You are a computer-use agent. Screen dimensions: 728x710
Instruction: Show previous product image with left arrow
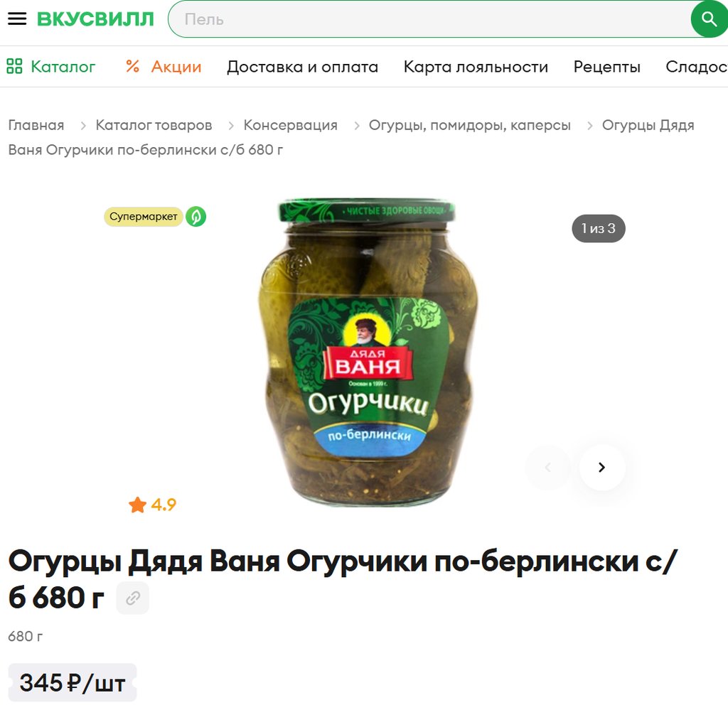coord(548,468)
